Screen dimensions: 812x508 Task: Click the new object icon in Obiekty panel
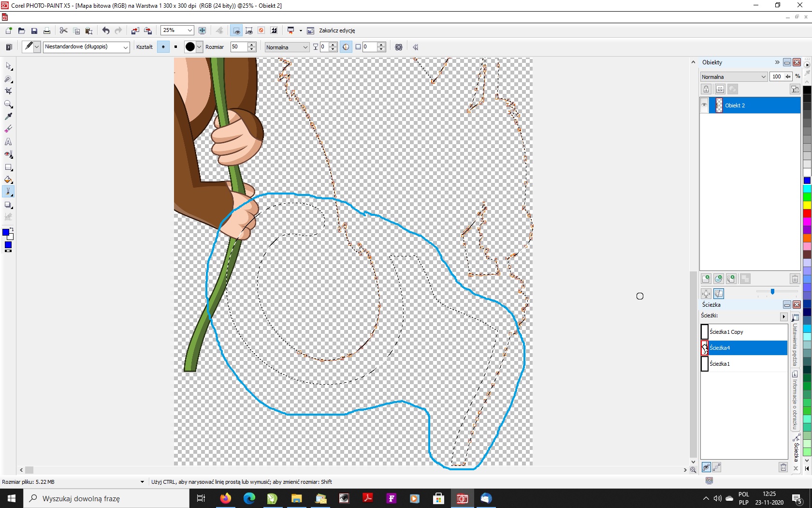(x=706, y=279)
